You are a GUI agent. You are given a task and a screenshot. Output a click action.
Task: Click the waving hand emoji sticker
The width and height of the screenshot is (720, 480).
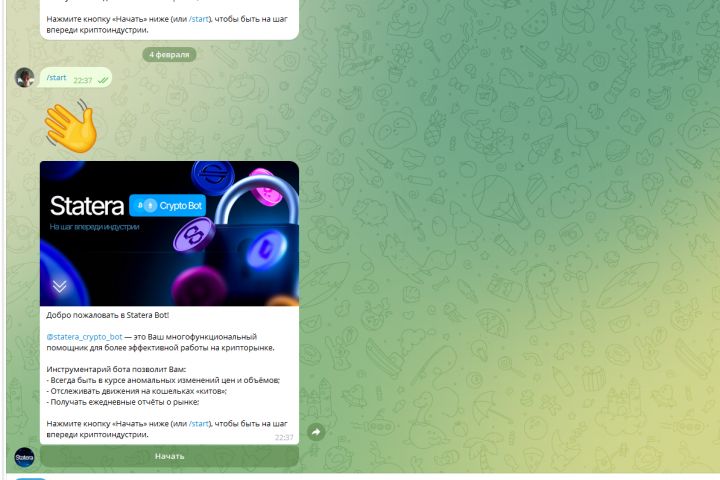pyautogui.click(x=71, y=126)
